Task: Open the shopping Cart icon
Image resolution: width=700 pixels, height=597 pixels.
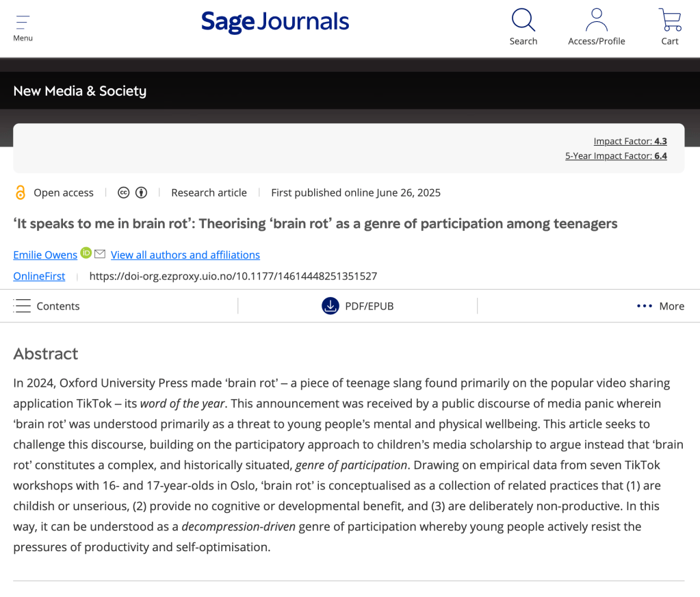Action: coord(669,20)
